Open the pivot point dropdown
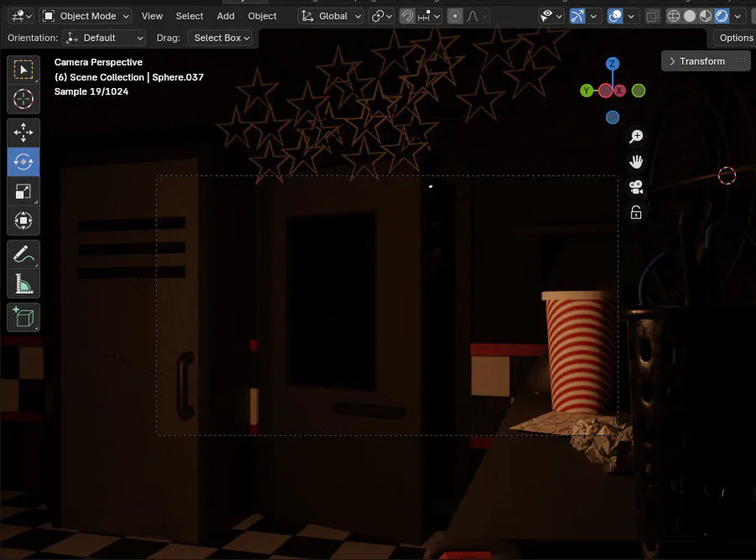The height and width of the screenshot is (560, 756). coord(381,17)
